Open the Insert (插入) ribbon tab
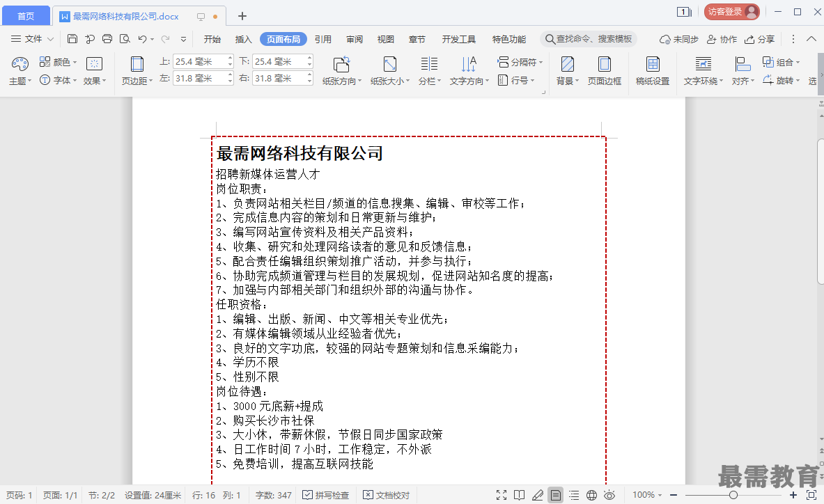Image resolution: width=824 pixels, height=504 pixels. tap(243, 39)
